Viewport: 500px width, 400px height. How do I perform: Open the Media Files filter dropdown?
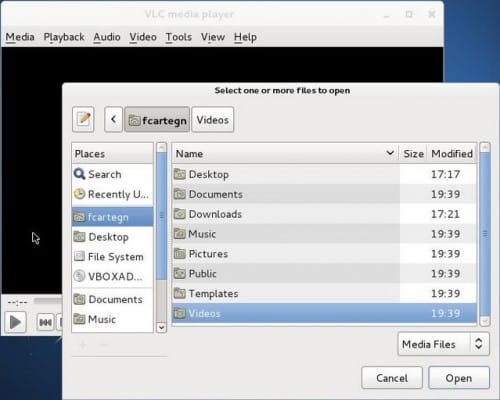pos(444,344)
